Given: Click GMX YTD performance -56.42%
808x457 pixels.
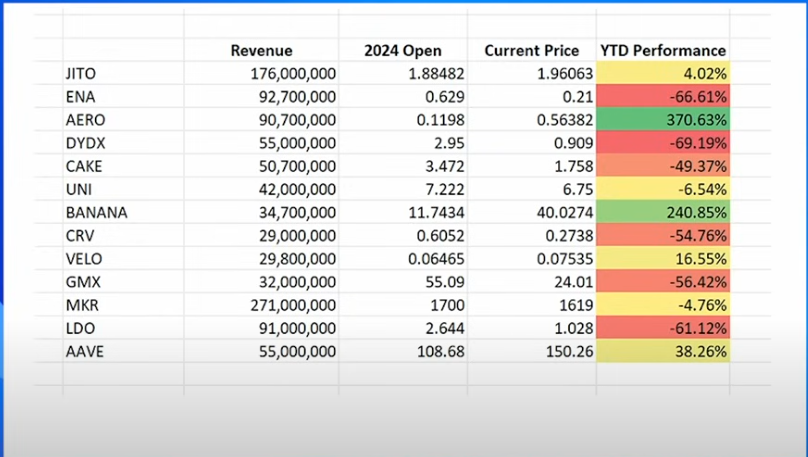Looking at the screenshot, I should (x=663, y=282).
